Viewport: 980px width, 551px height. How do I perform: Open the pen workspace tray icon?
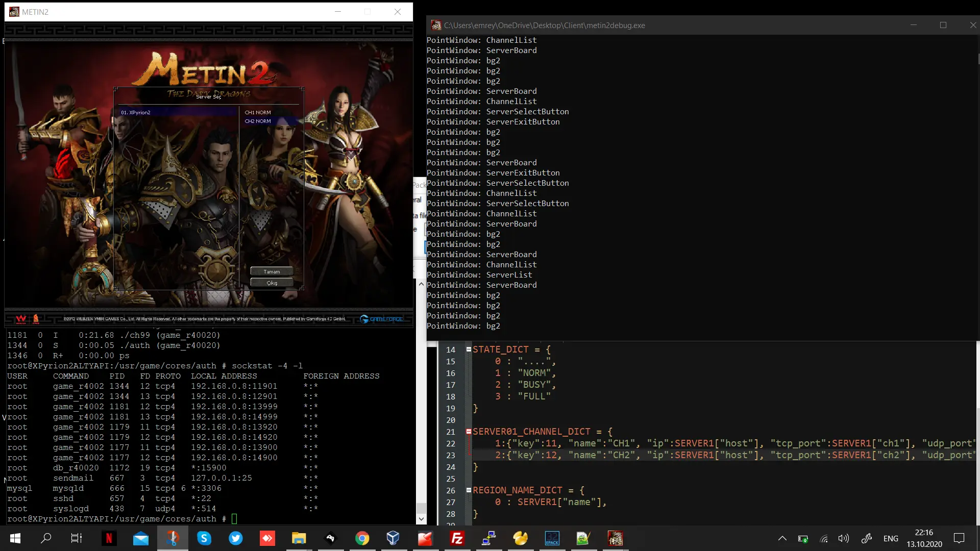[867, 538]
